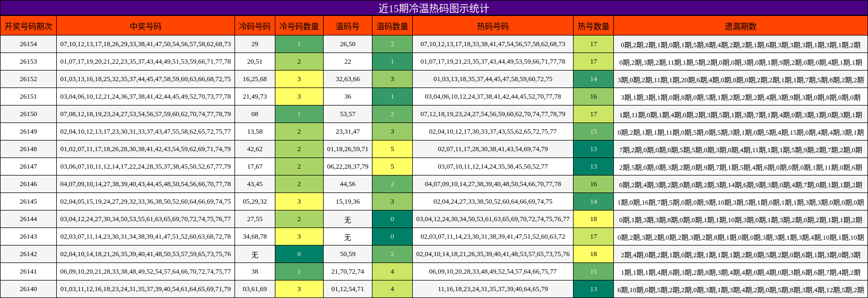
Task: Click period number 26142
Action: tap(29, 254)
